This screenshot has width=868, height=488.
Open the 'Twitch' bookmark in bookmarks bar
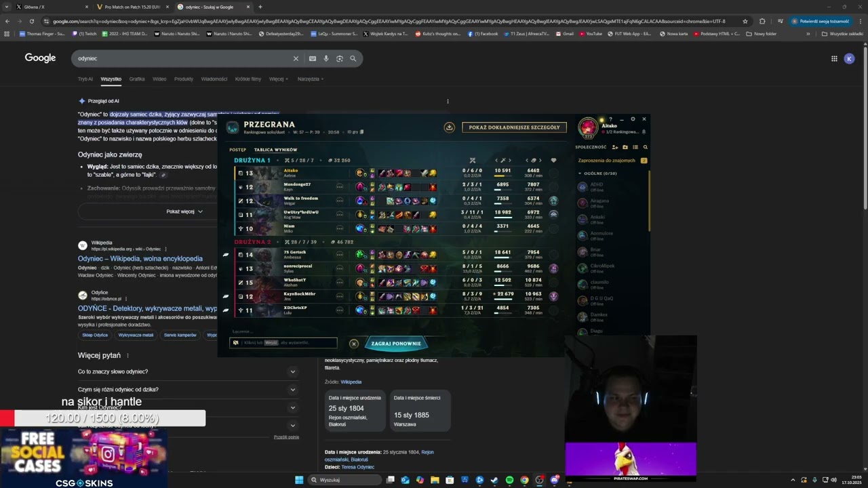point(85,33)
